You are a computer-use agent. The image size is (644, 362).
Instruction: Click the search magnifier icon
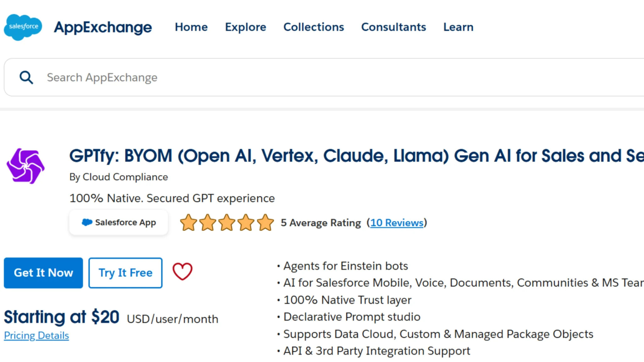(26, 77)
